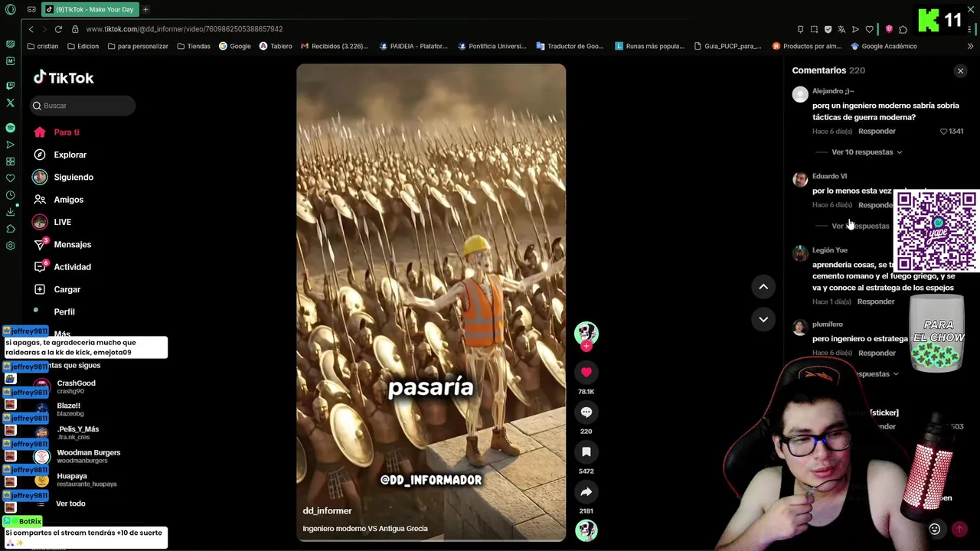Go to the previous video
The height and width of the screenshot is (551, 980).
click(x=763, y=286)
